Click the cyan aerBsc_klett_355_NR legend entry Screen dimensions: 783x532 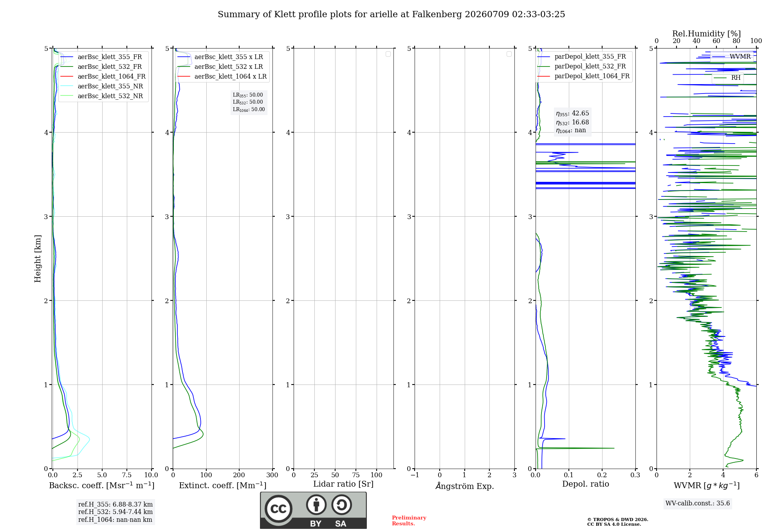[102, 86]
